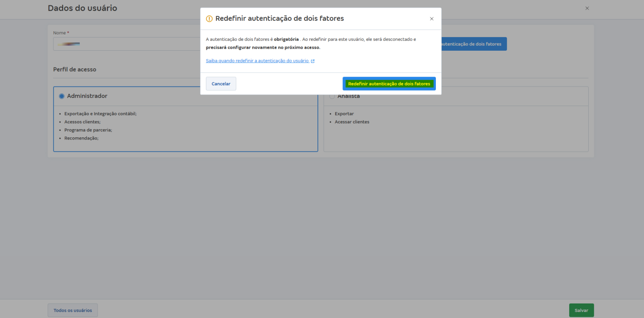Click the Cancelar button in the dialog

coord(221,83)
